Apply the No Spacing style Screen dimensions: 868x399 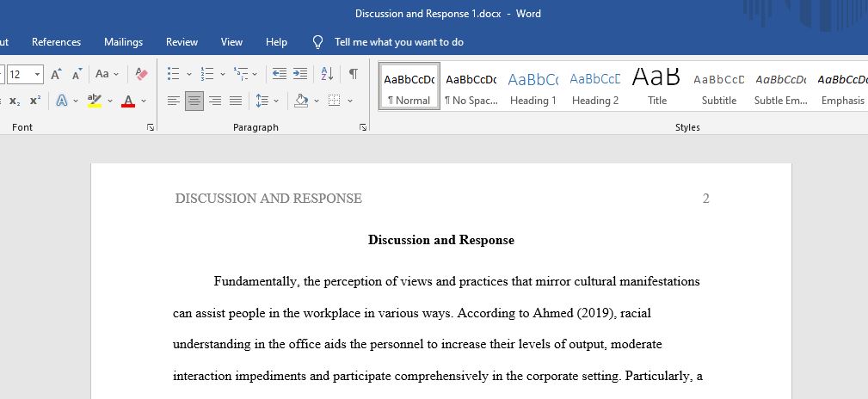click(x=471, y=86)
